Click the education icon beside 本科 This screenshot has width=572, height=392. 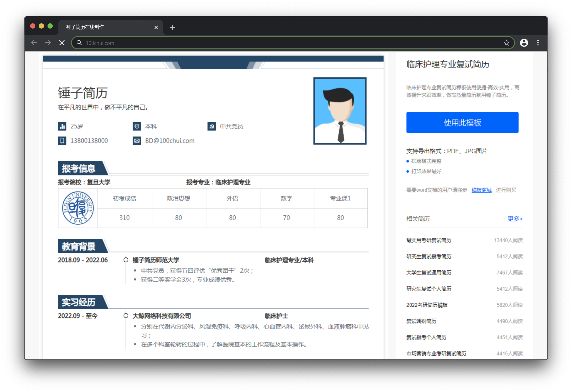[x=137, y=126]
